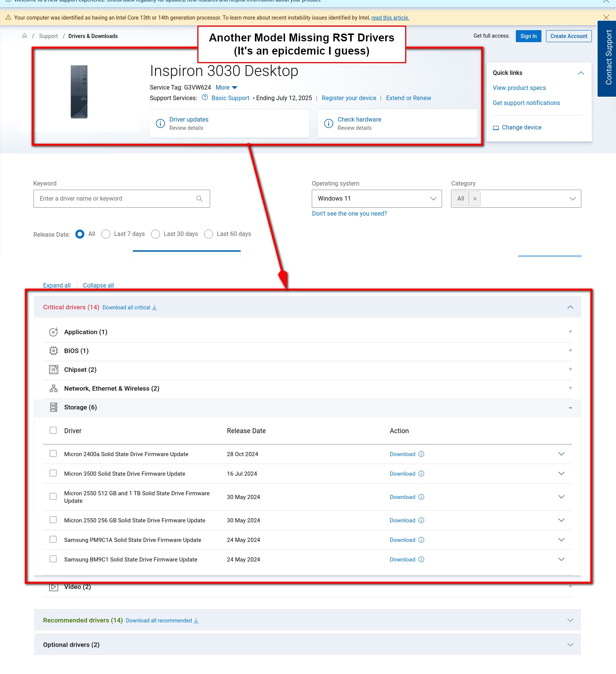Open the Contact Support side tab
Image resolution: width=616 pixels, height=674 pixels.
tap(607, 59)
